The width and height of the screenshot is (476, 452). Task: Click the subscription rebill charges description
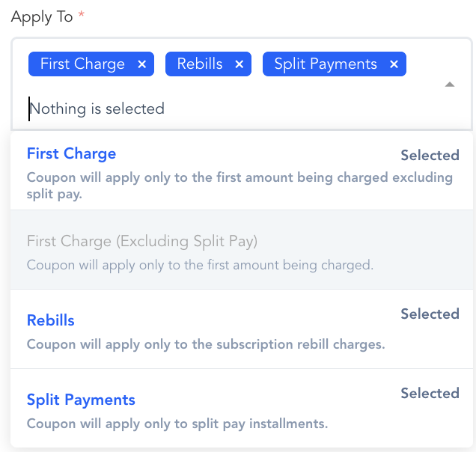point(206,344)
